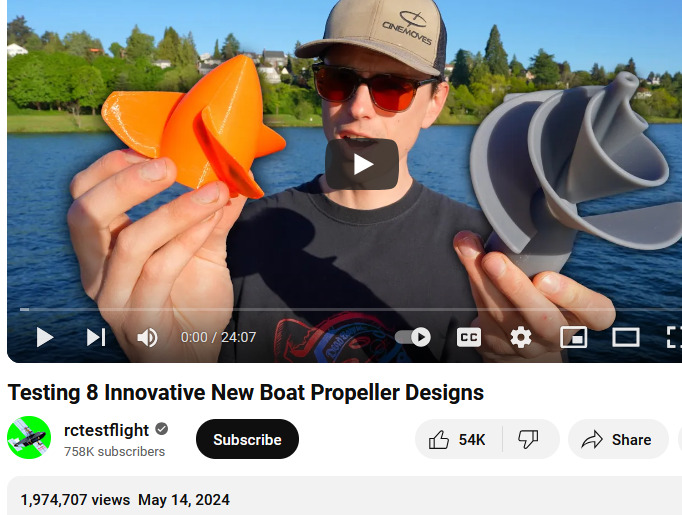Skip to the next video

pos(96,337)
